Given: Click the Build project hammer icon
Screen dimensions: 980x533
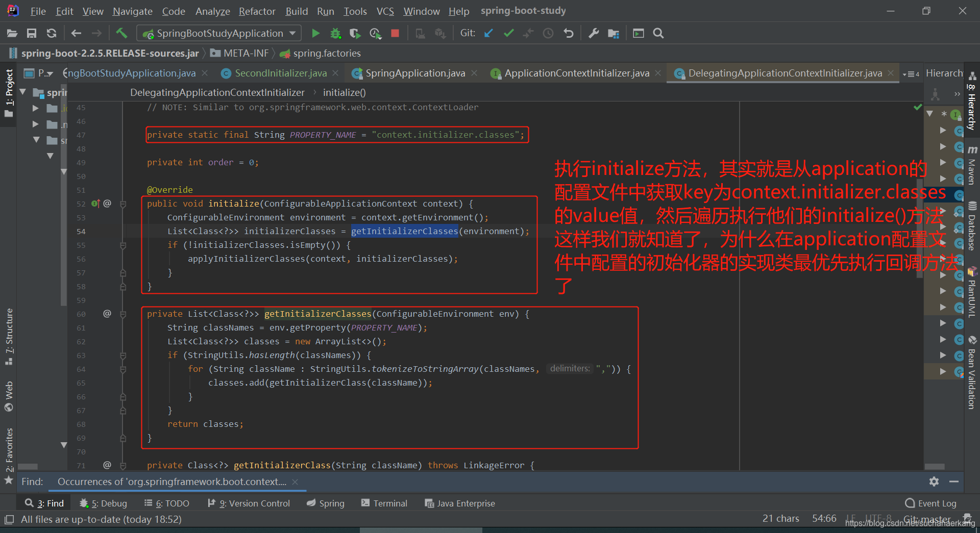Looking at the screenshot, I should click(x=121, y=33).
